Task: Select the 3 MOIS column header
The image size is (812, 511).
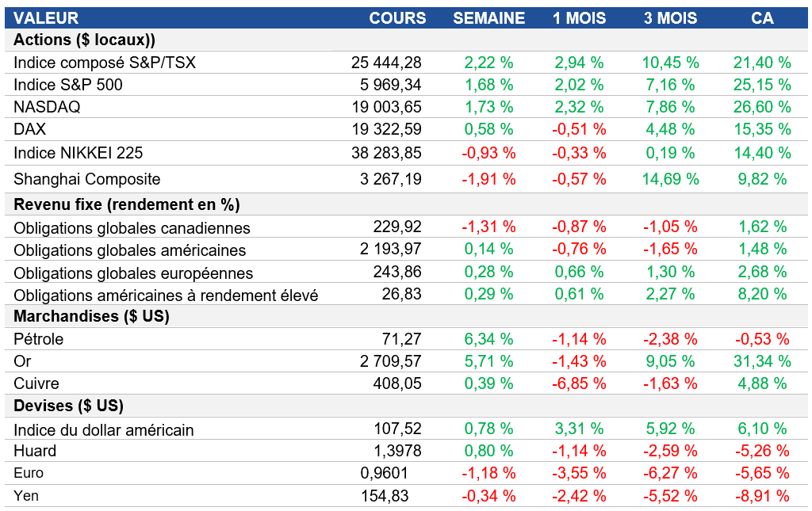Action: (x=671, y=18)
